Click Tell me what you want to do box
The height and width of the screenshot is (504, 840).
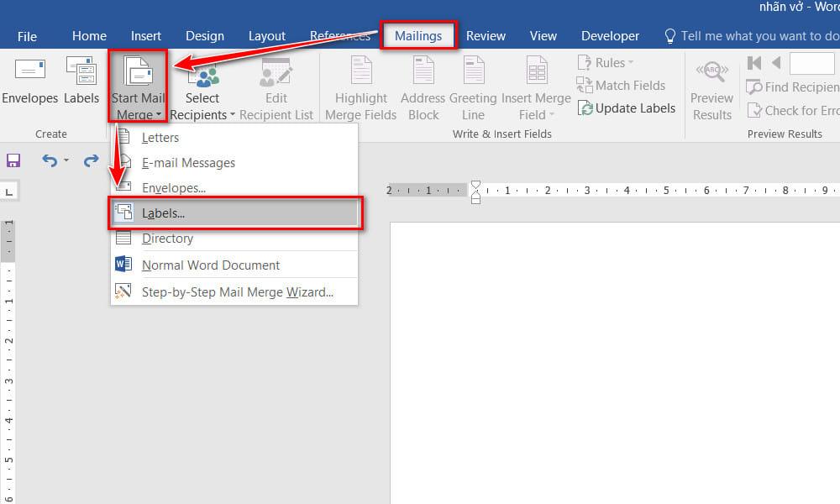coord(752,36)
